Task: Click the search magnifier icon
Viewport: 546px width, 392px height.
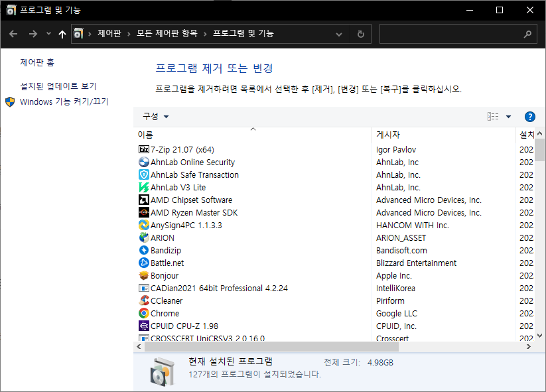Action: coord(527,34)
